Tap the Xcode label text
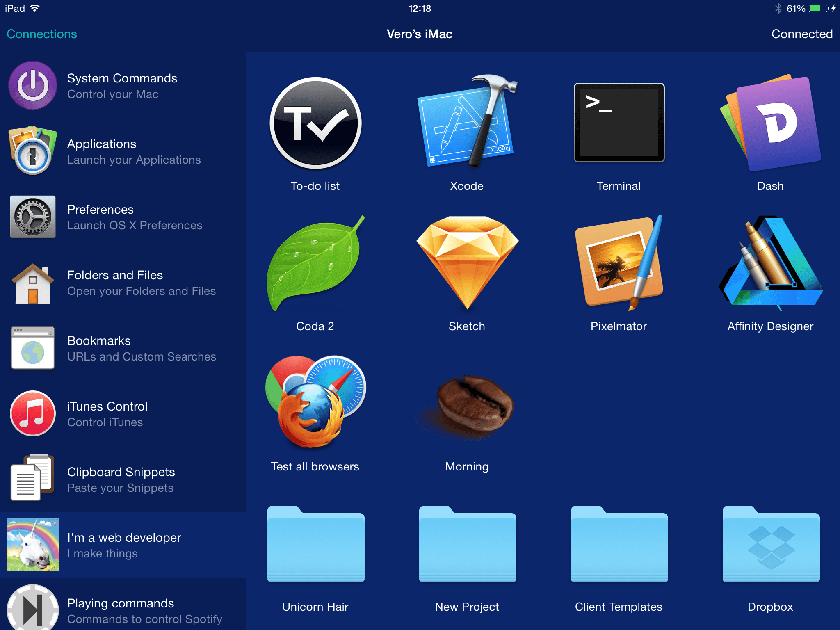Viewport: 840px width, 630px height. [x=467, y=186]
